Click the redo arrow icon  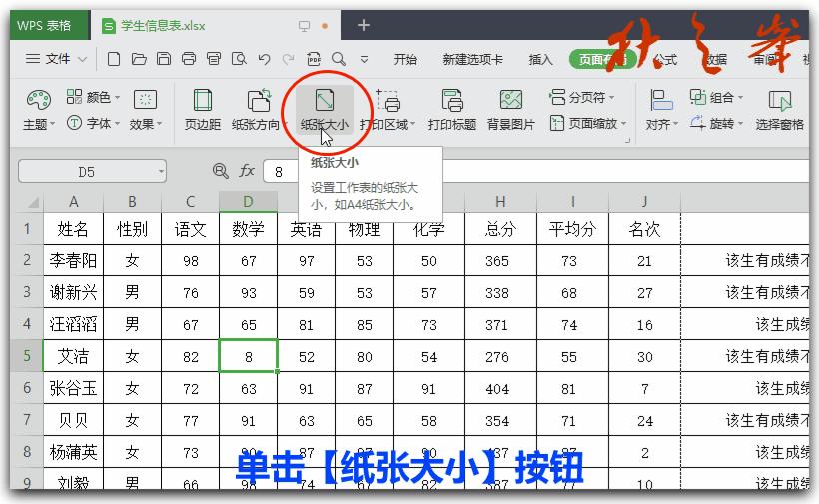[288, 59]
